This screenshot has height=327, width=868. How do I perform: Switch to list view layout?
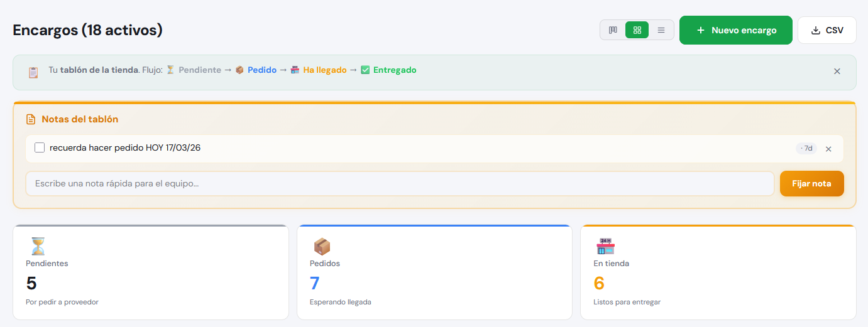(x=661, y=30)
